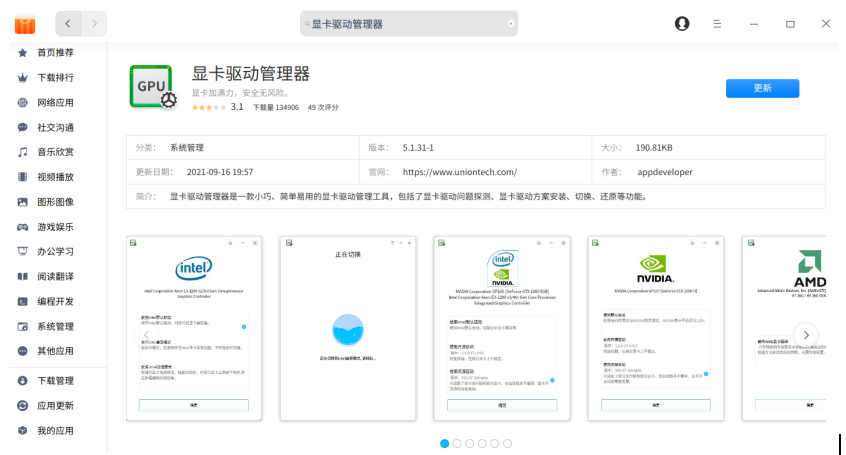Viewport: 846px width, 455px height.
Task: Open the NVIDIA screenshot thumbnail
Action: click(656, 328)
